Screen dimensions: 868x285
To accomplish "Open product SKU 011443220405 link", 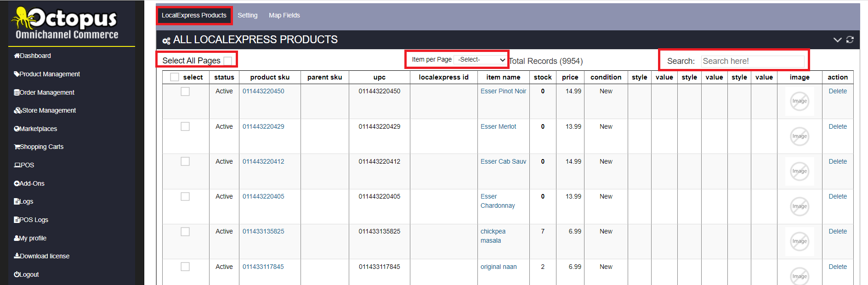I will click(263, 196).
